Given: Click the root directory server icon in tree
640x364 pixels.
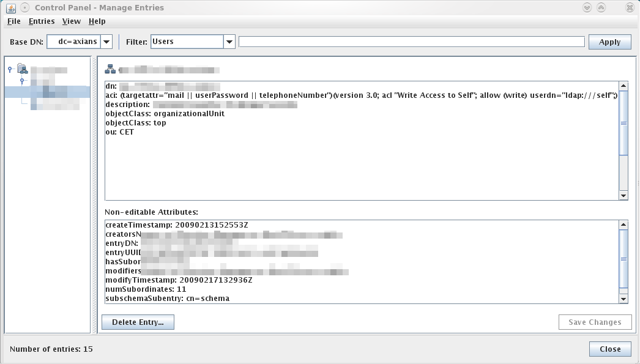Looking at the screenshot, I should (22, 69).
